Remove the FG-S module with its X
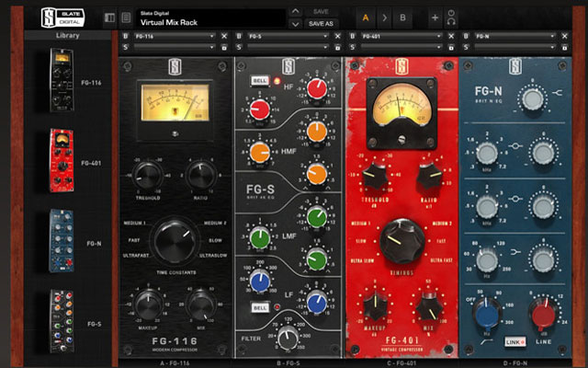The width and height of the screenshot is (588, 368). click(337, 36)
